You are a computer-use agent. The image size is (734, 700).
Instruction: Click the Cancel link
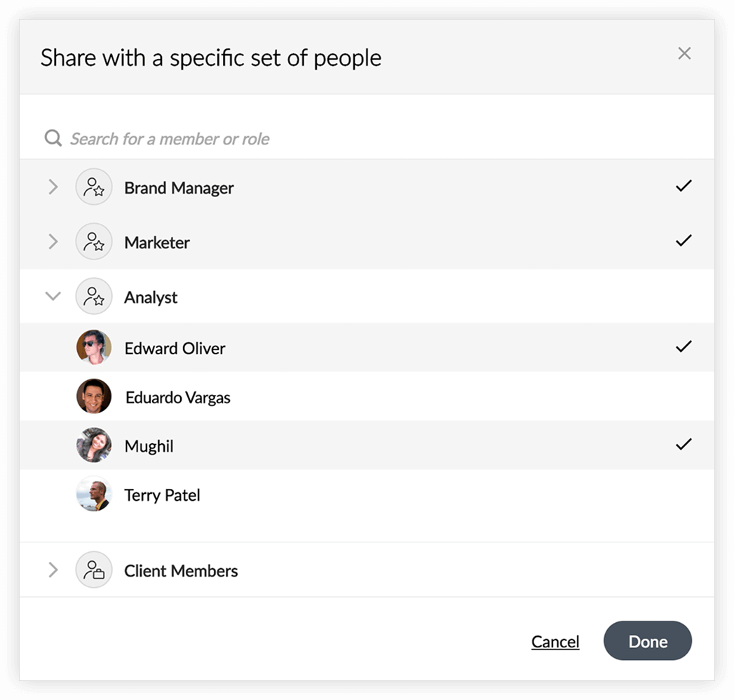(x=555, y=642)
